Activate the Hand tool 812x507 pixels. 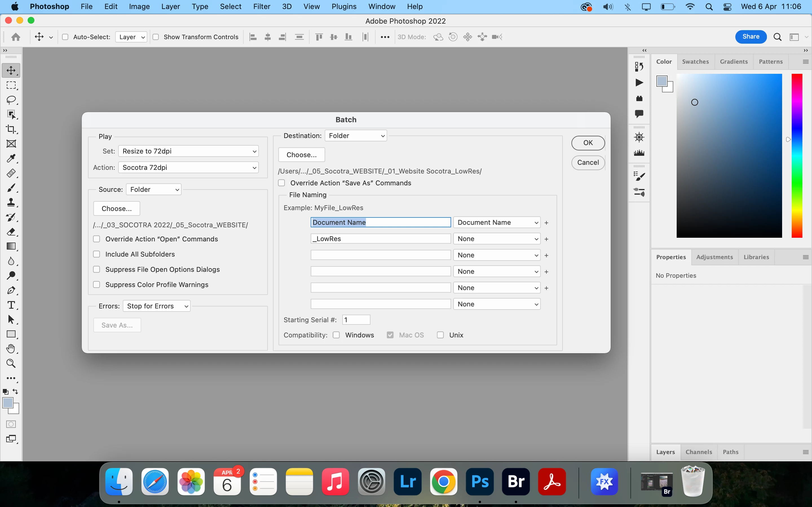[x=11, y=349]
